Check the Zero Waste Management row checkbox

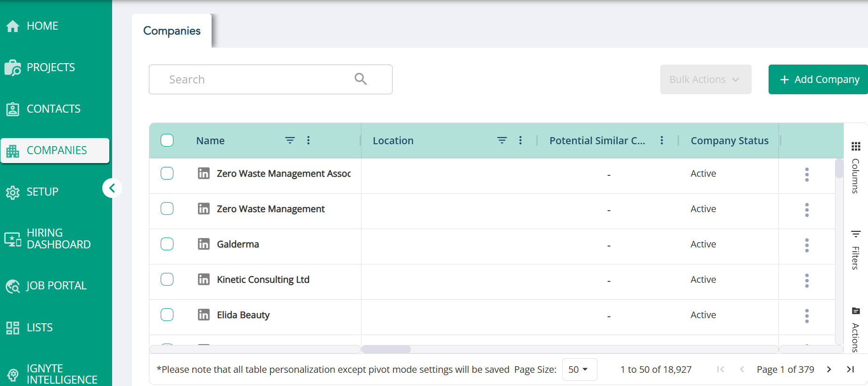pos(167,208)
